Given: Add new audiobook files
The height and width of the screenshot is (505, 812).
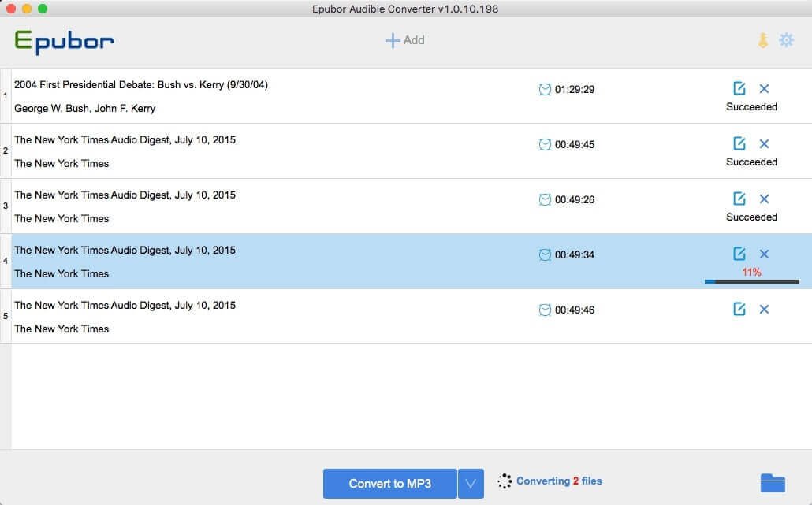Looking at the screenshot, I should point(405,40).
